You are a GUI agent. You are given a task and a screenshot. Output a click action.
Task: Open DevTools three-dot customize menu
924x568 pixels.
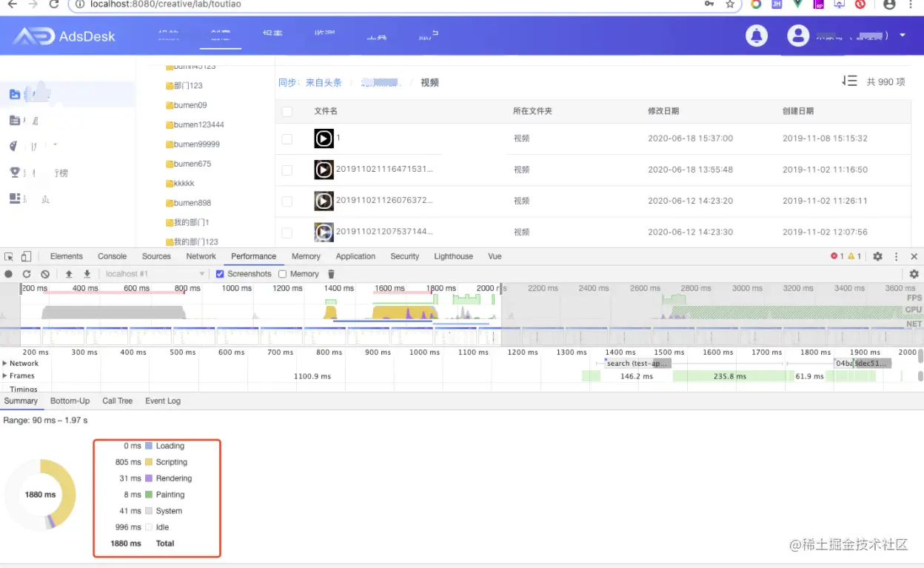pyautogui.click(x=896, y=256)
